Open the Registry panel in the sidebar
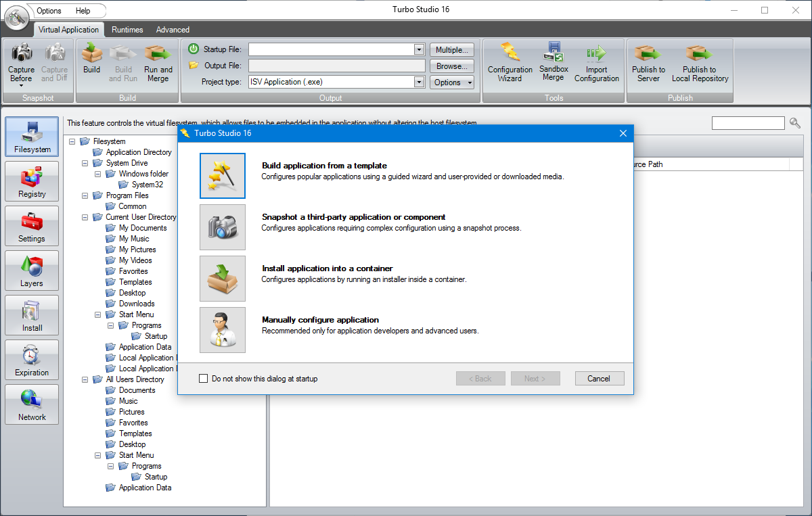812x516 pixels. (31, 181)
